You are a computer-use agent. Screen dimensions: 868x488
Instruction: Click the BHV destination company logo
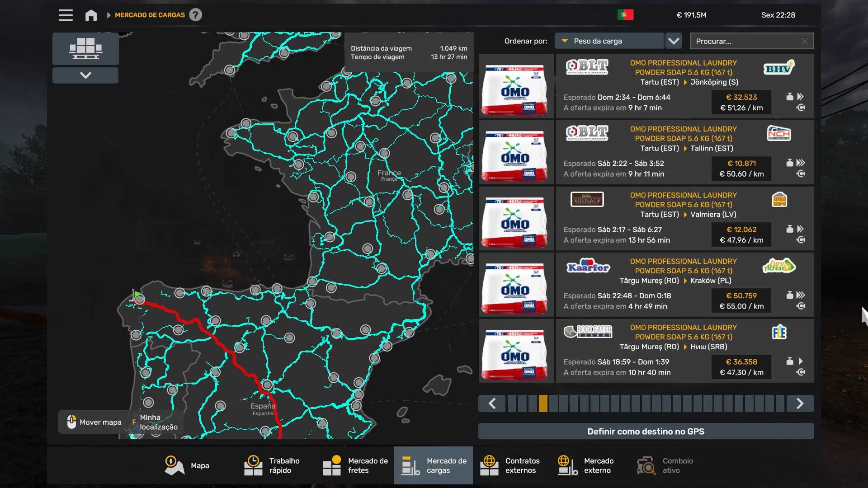coord(778,68)
